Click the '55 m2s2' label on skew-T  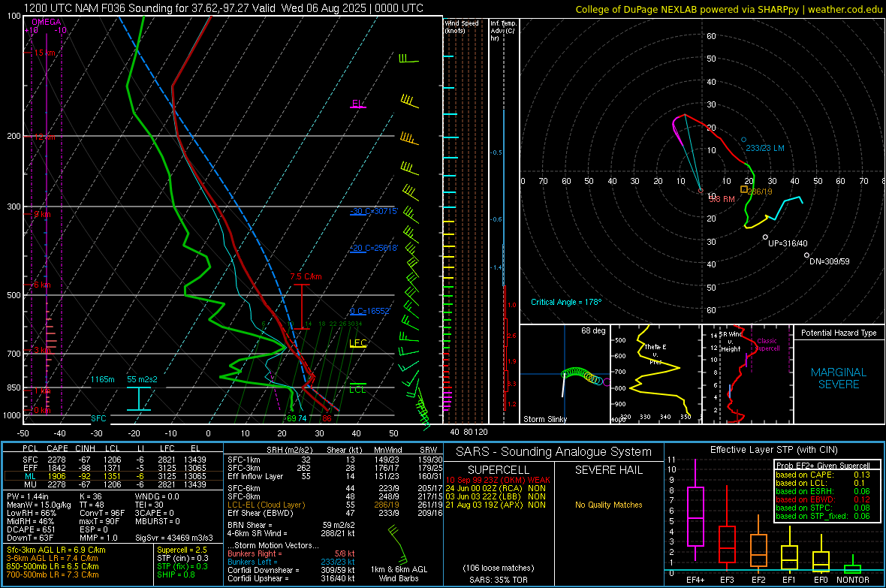(142, 378)
